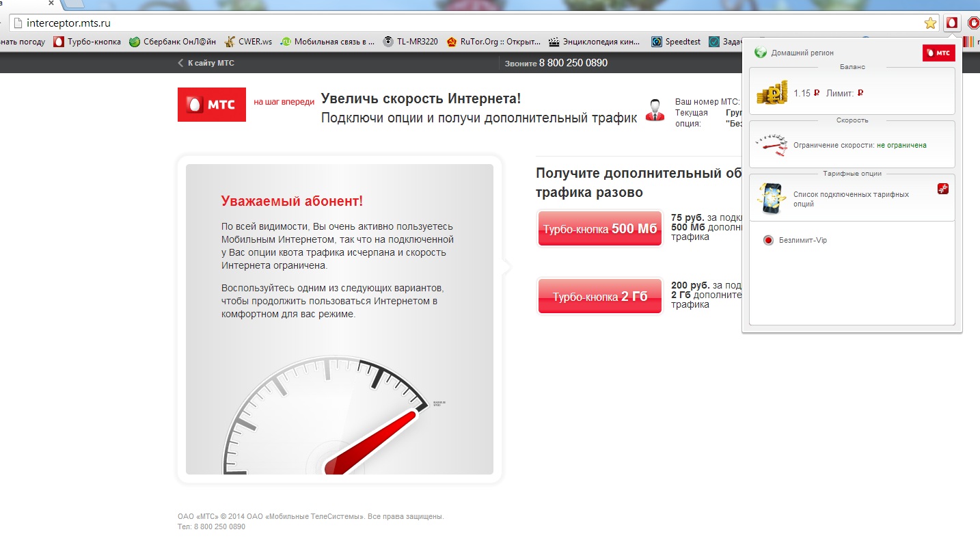Click the не ограничена speed status text
Viewport: 980px width, 547px height.
tap(901, 145)
